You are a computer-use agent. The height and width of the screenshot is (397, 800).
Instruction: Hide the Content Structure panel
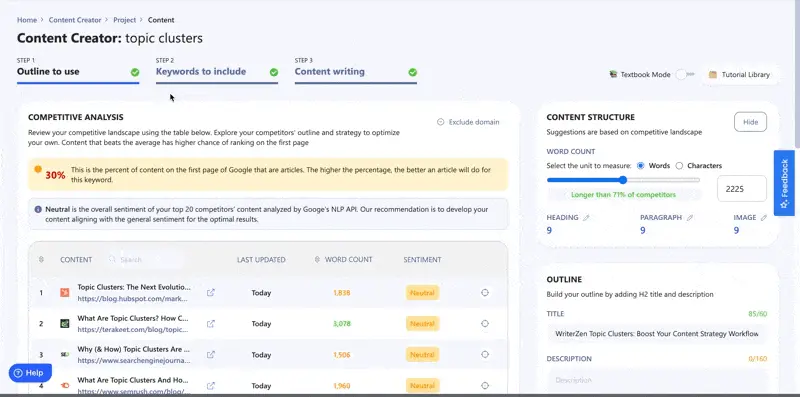point(750,122)
